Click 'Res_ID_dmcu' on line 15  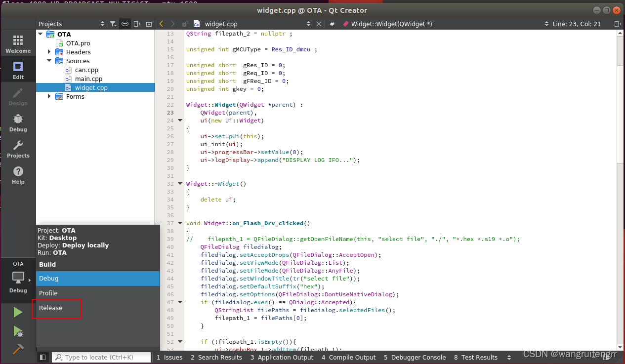pos(291,49)
